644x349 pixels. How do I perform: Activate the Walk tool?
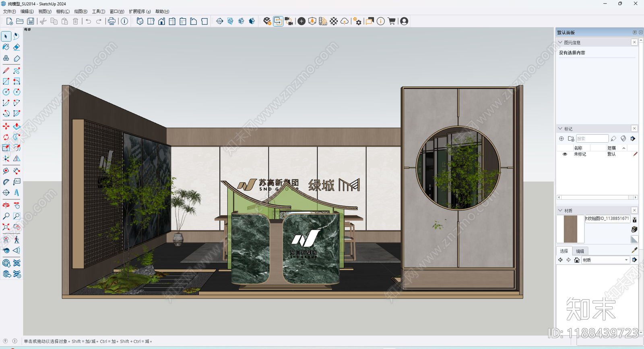(x=17, y=240)
